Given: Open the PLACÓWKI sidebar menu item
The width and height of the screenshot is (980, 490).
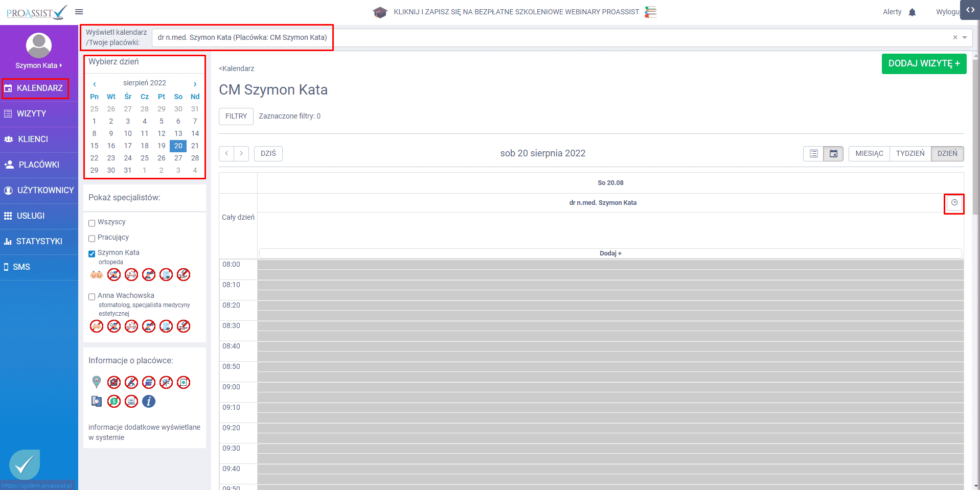Looking at the screenshot, I should coord(39,165).
